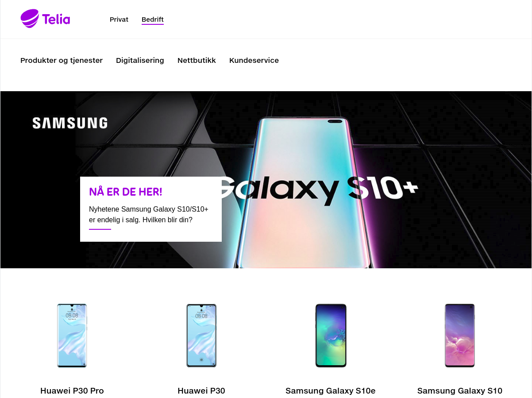Open the Huawei P30 Pro phone image
532x398 pixels.
click(72, 336)
